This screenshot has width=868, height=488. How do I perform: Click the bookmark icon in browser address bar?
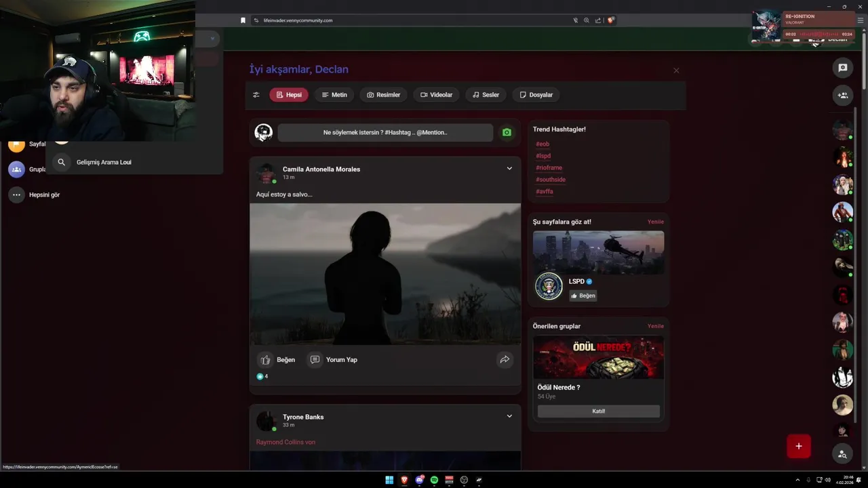tap(243, 20)
